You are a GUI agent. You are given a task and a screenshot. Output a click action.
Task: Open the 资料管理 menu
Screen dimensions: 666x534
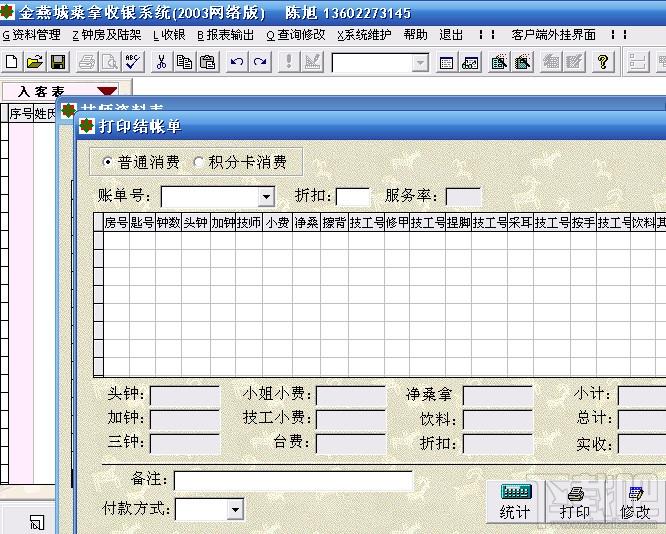pos(32,35)
